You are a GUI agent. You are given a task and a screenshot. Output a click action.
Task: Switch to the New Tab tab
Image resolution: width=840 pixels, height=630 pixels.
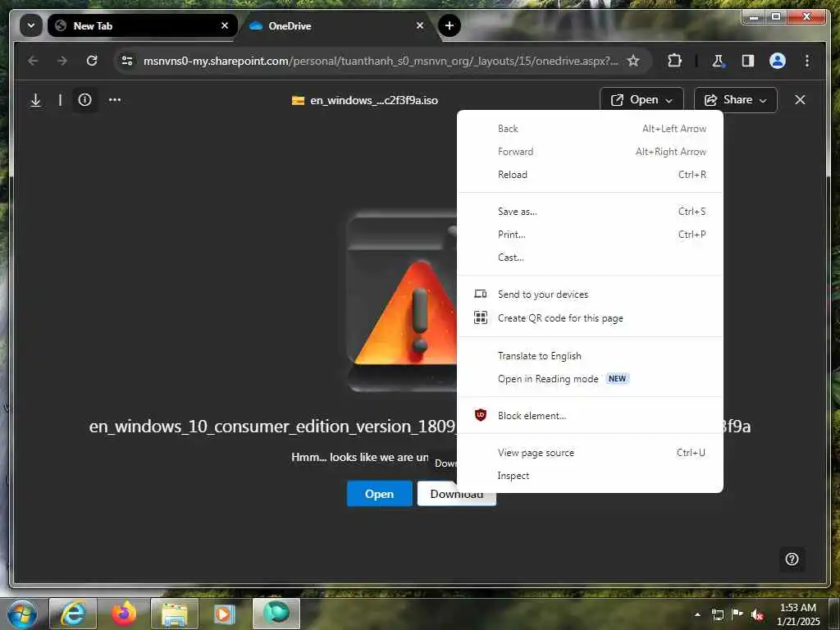142,25
